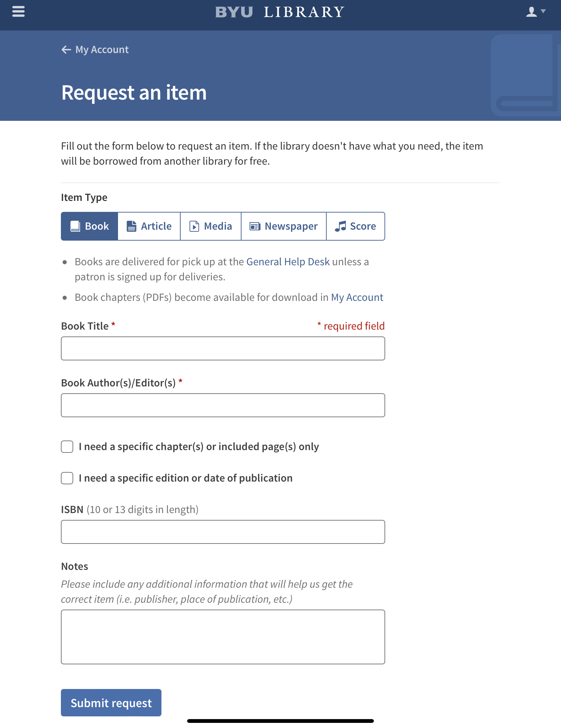Switch to the Article item type
561x728 pixels.
point(149,226)
